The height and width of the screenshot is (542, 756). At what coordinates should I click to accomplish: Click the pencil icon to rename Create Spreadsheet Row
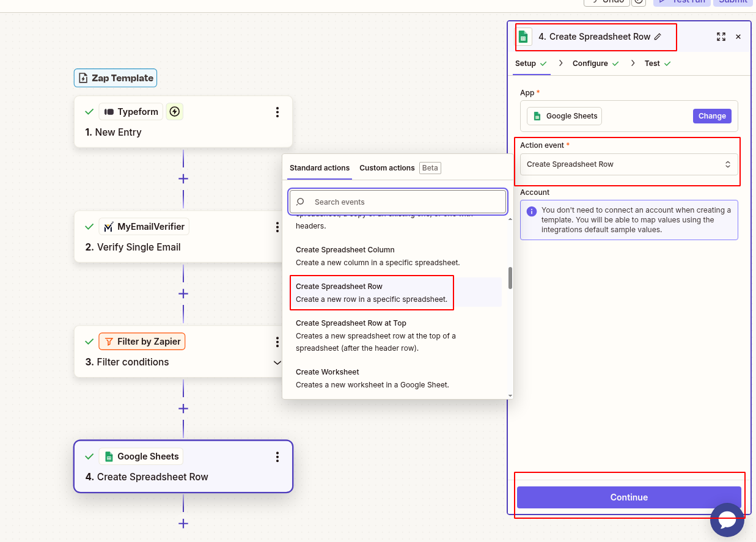658,37
